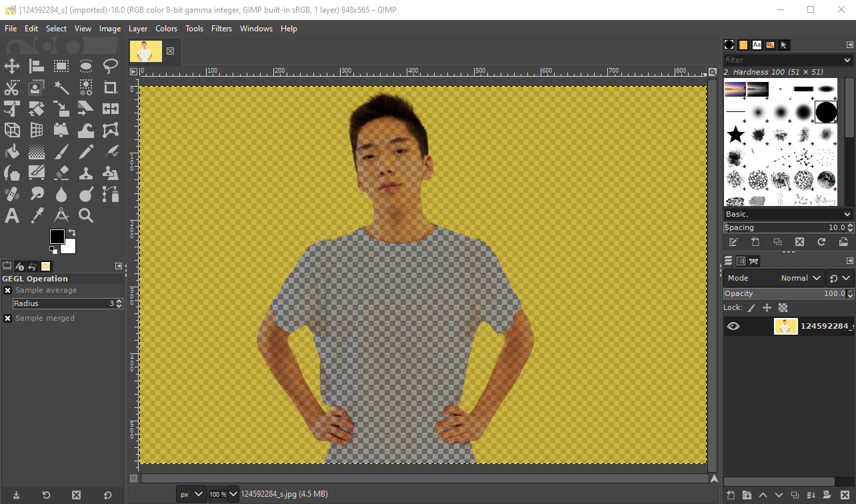Toggle the Sample merged checkbox
This screenshot has height=504, width=856.
(x=8, y=318)
